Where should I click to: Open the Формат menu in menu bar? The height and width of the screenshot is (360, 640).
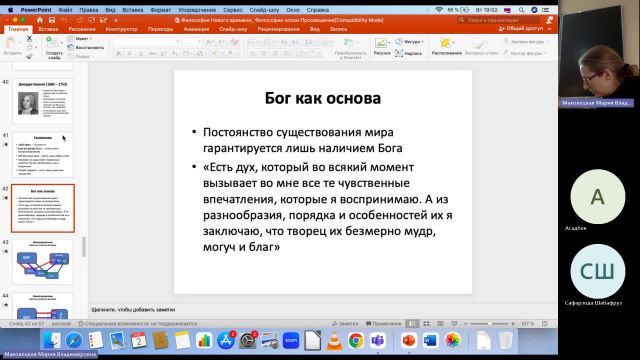point(160,9)
